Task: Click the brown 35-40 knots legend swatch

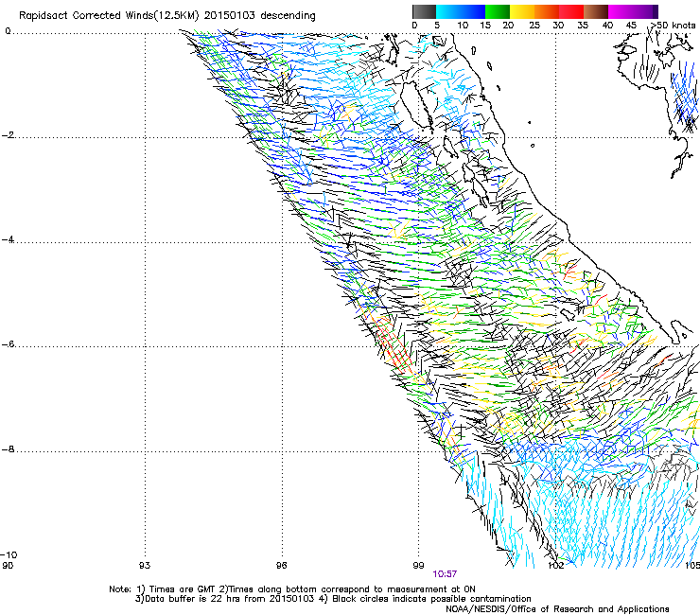Action: pyautogui.click(x=596, y=11)
